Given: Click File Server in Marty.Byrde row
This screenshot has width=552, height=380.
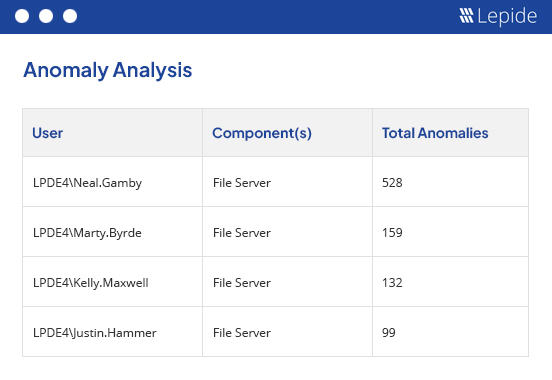Looking at the screenshot, I should (x=242, y=233).
